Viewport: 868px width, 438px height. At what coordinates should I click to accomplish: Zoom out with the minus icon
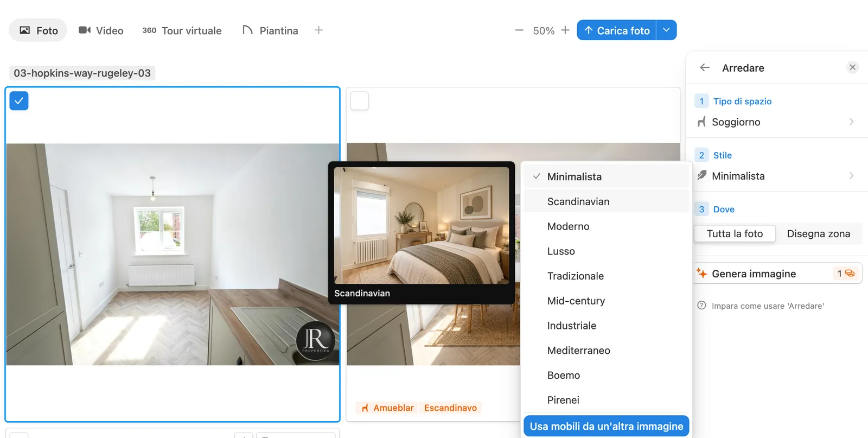(519, 30)
